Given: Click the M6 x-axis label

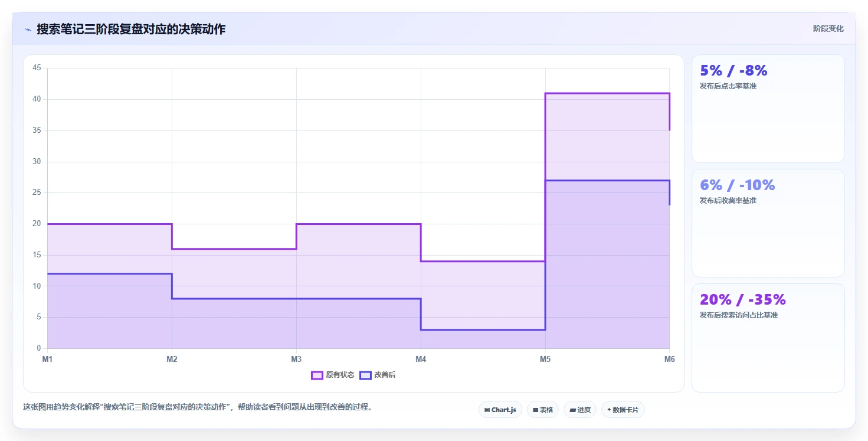Looking at the screenshot, I should tap(670, 359).
